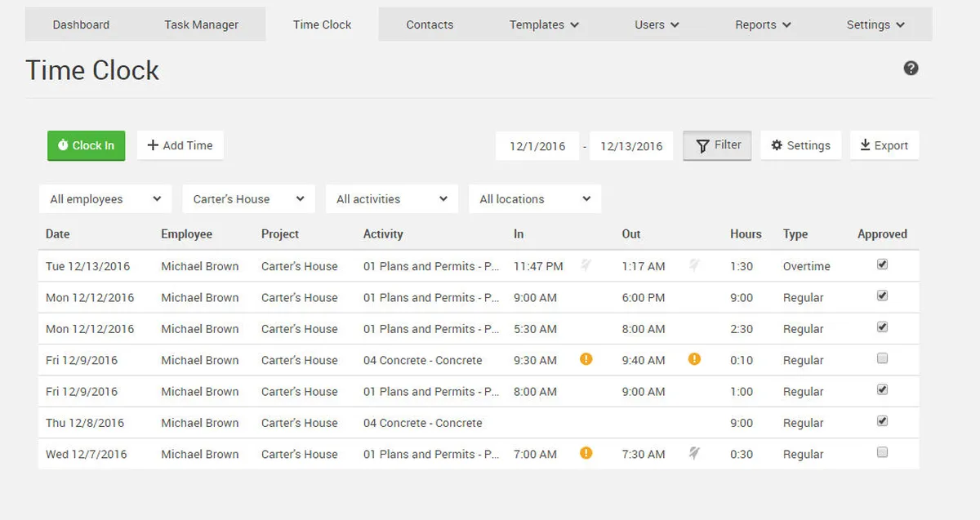Sort by the Project column header

click(280, 233)
